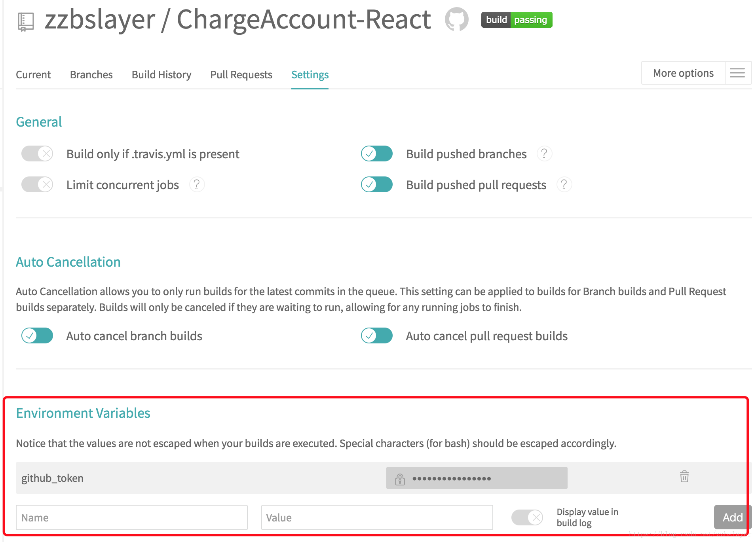Open the Pull Requests tab
Screen dimensions: 756x542
(x=241, y=74)
